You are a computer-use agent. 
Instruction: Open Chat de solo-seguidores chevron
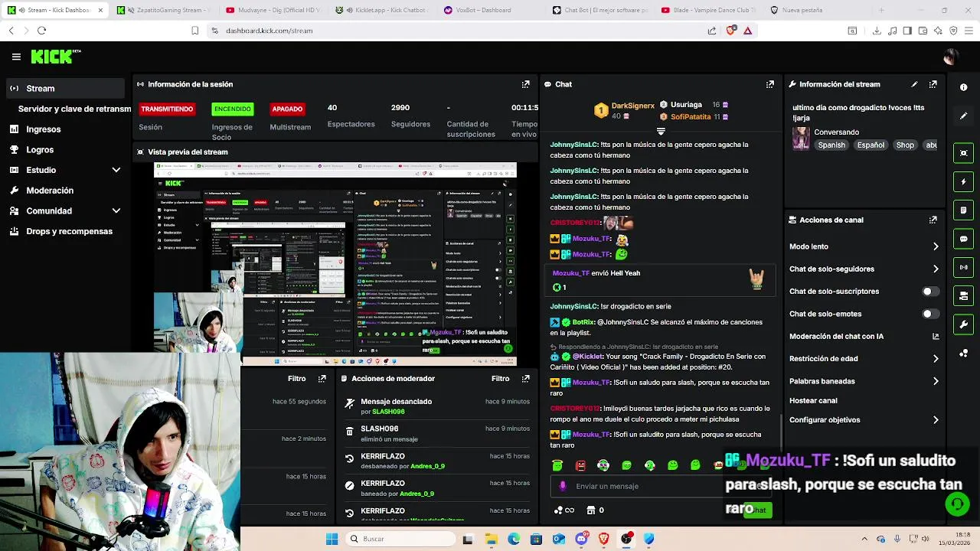point(936,269)
